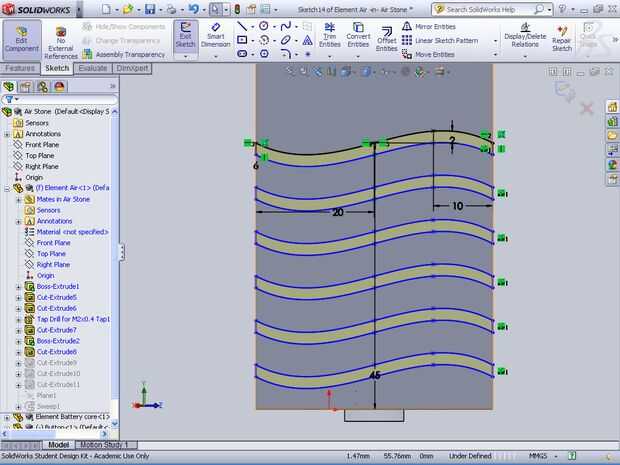The height and width of the screenshot is (465, 620).
Task: Select the Model bottom tab
Action: (x=58, y=445)
